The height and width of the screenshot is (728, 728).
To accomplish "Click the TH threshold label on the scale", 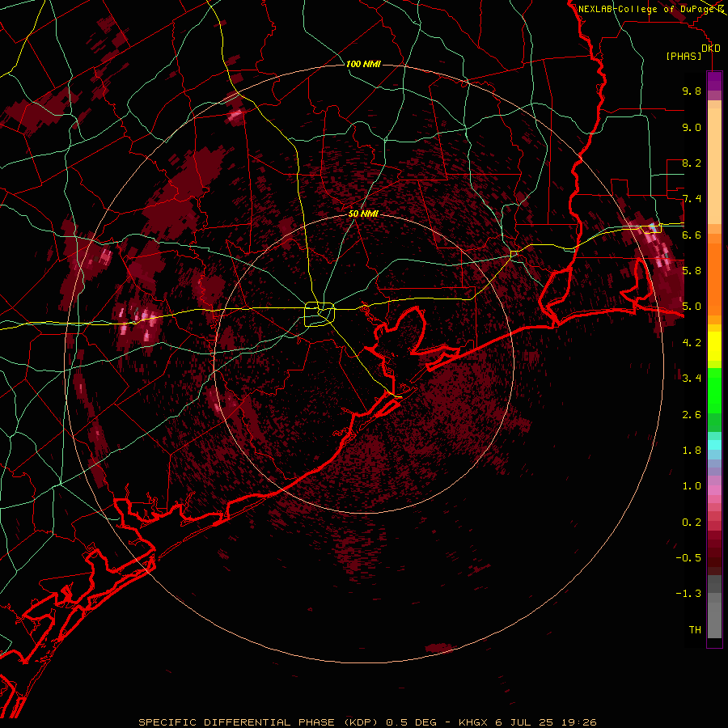I will point(695,630).
